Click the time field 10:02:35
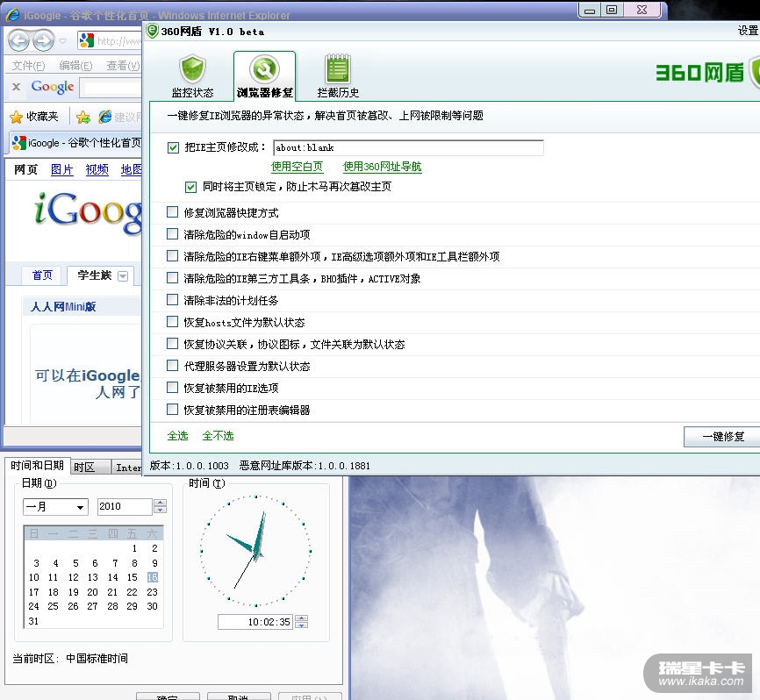Image resolution: width=760 pixels, height=700 pixels. 256,622
